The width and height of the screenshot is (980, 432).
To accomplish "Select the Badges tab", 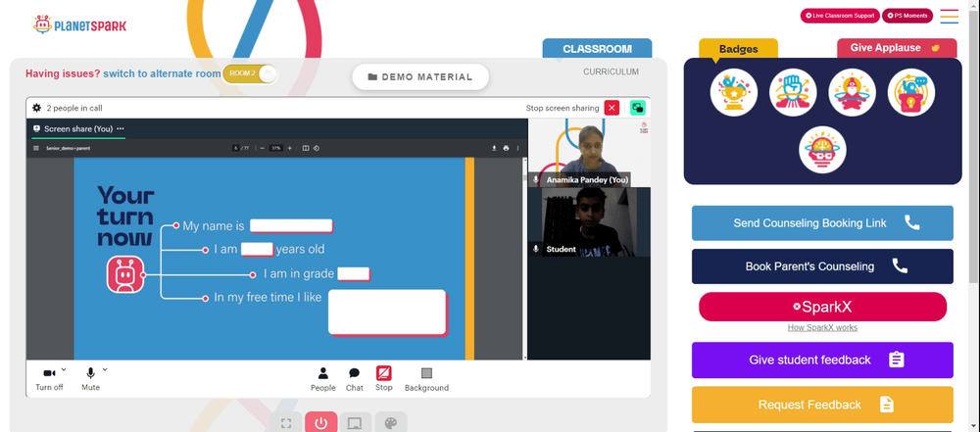I will tap(738, 49).
